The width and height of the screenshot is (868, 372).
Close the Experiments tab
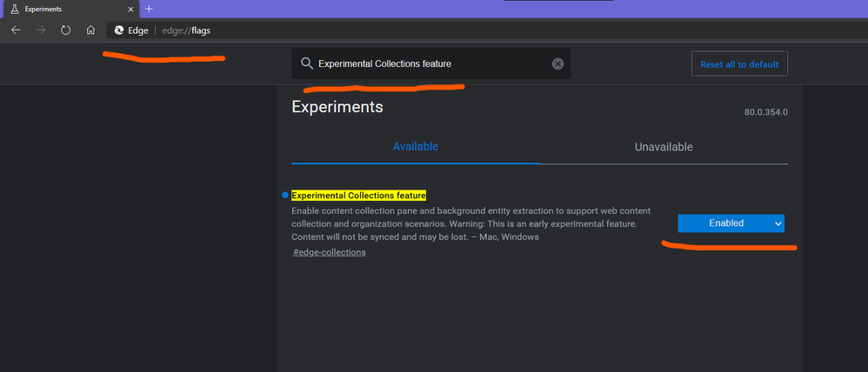click(x=130, y=10)
